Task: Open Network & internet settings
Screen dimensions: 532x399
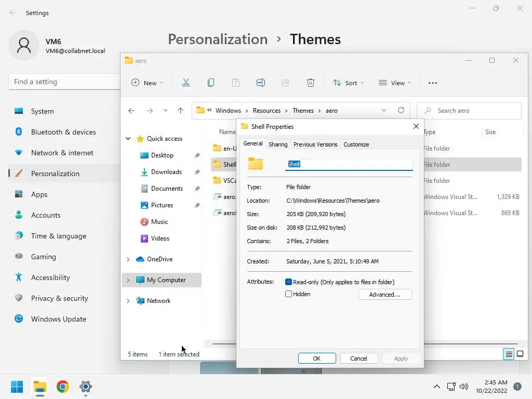Action: click(62, 153)
